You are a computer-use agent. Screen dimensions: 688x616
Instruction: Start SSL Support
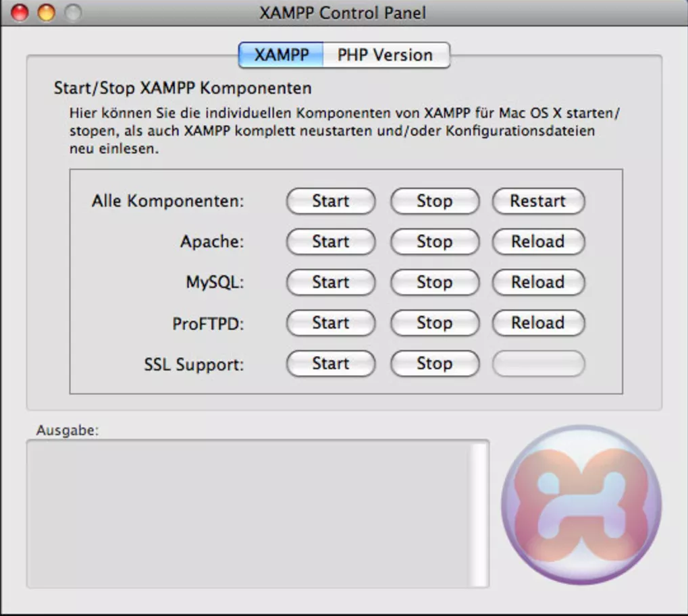[331, 364]
